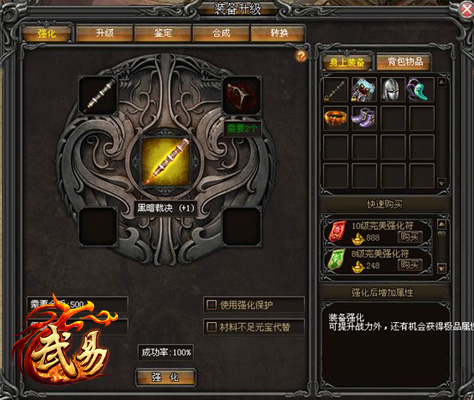Viewport: 474px width, 400px height.
Task: Select the purple boots equipment icon
Action: pos(364,118)
